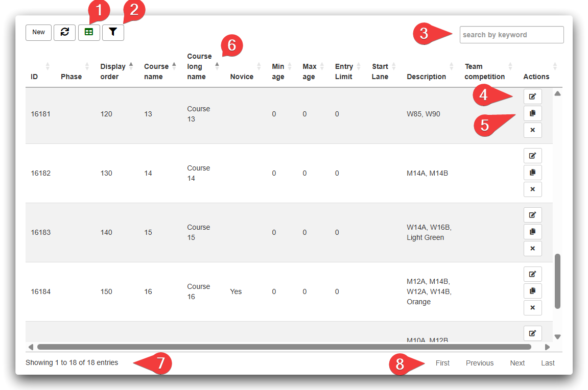Go to the Next page link
588x390 pixels.
click(517, 363)
